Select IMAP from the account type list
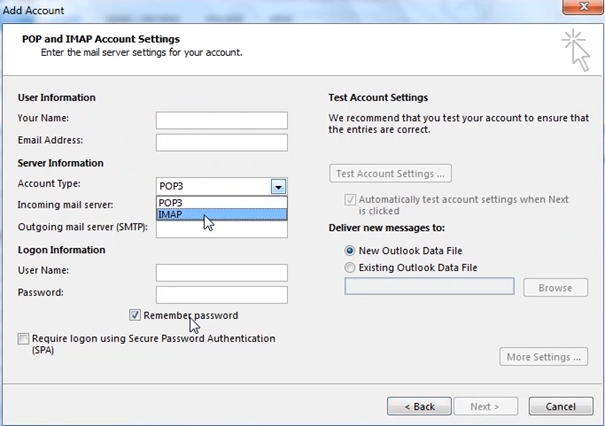The image size is (605, 426). (222, 214)
